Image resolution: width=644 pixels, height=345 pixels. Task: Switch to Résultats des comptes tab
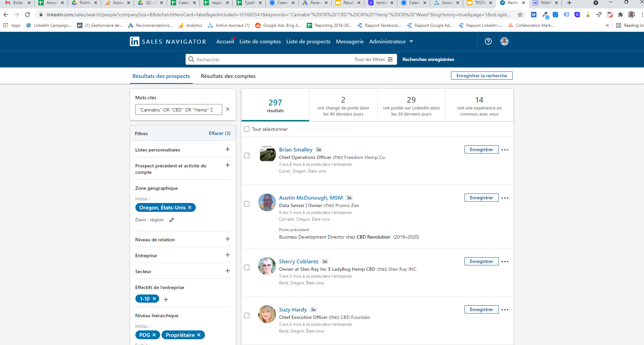point(228,76)
